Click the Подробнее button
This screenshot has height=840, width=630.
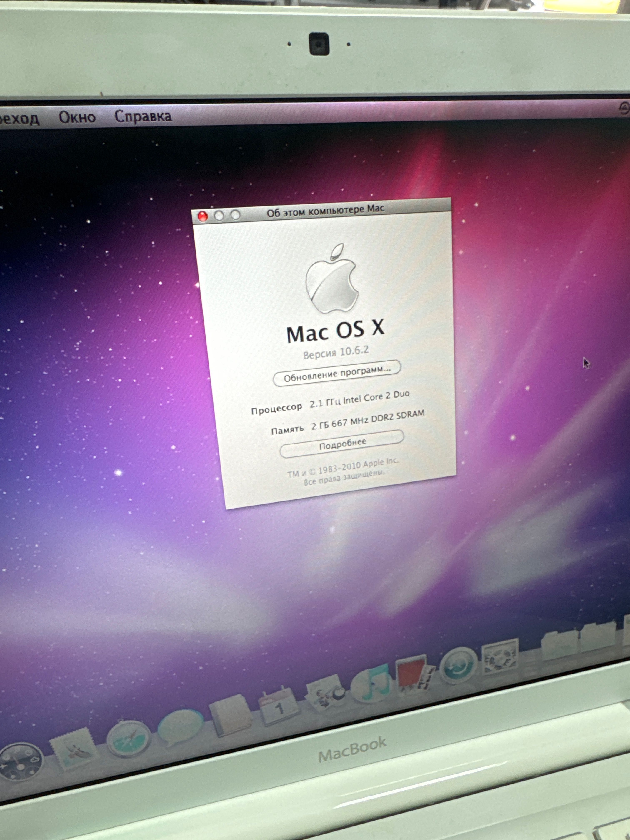pos(342,444)
